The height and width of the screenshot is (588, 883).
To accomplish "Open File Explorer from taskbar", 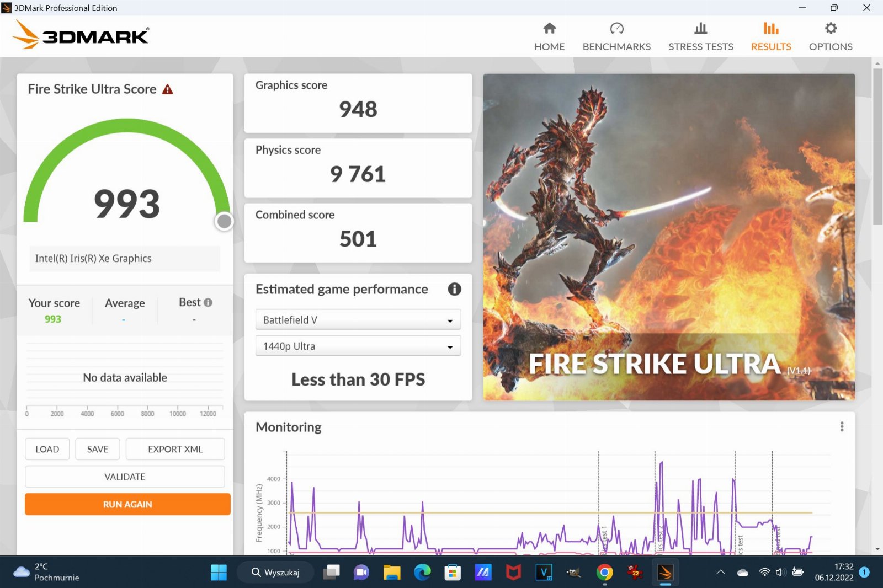I will click(392, 573).
